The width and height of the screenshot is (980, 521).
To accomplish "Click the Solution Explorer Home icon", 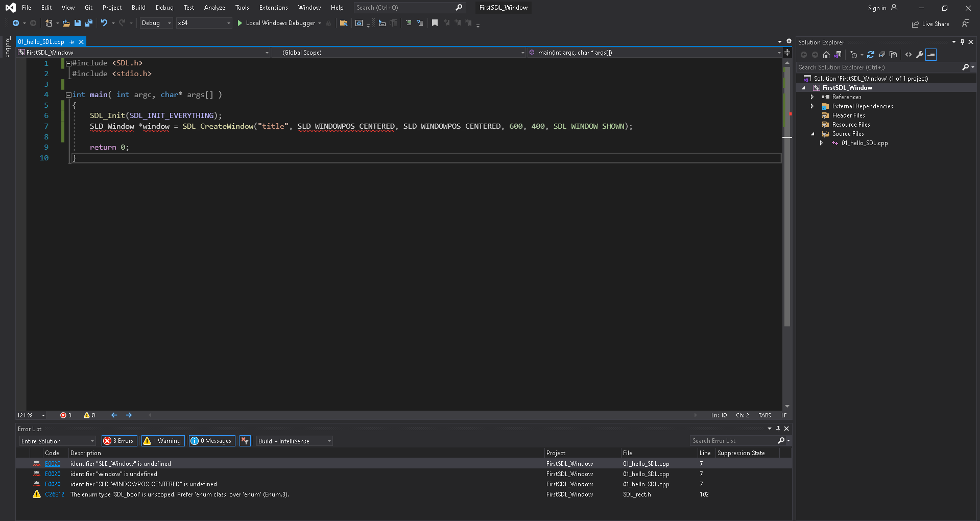I will click(826, 55).
